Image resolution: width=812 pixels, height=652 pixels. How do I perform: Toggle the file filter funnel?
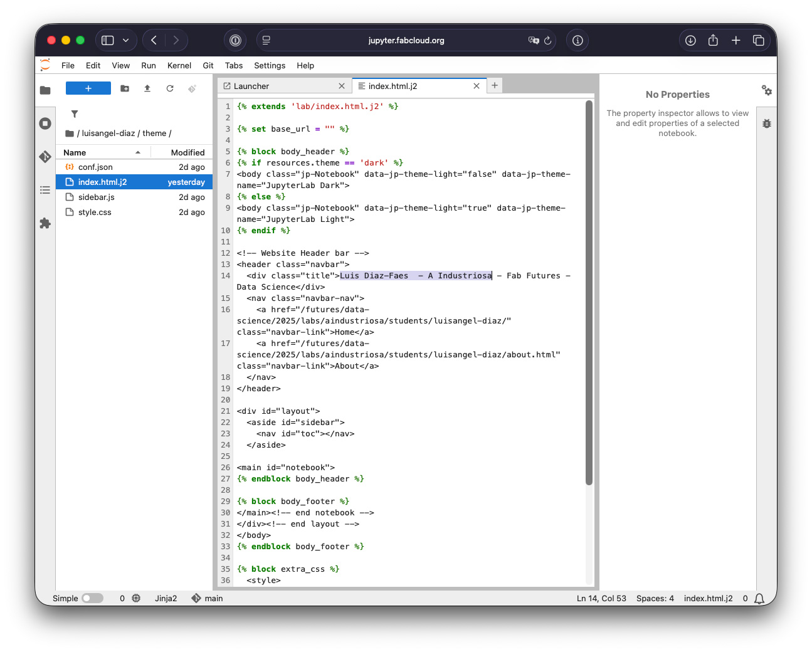point(75,114)
